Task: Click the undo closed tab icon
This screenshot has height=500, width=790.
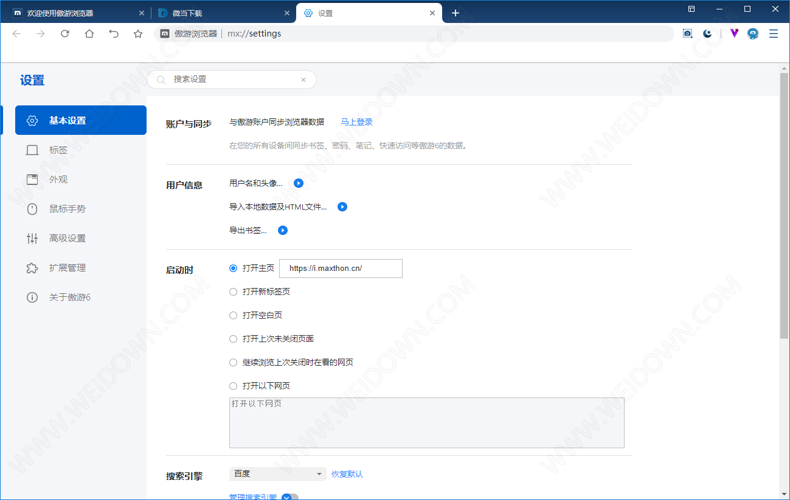Action: pyautogui.click(x=114, y=34)
